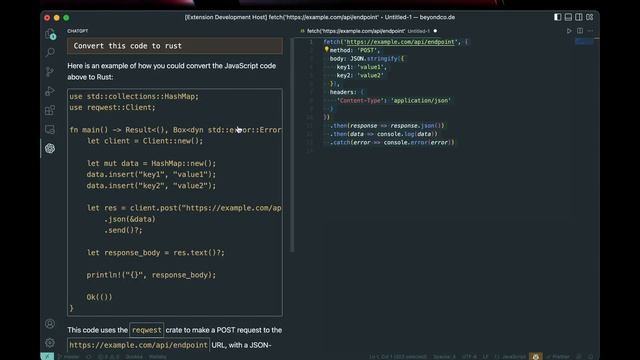
Task: Click the Run code play icon
Action: [569, 31]
